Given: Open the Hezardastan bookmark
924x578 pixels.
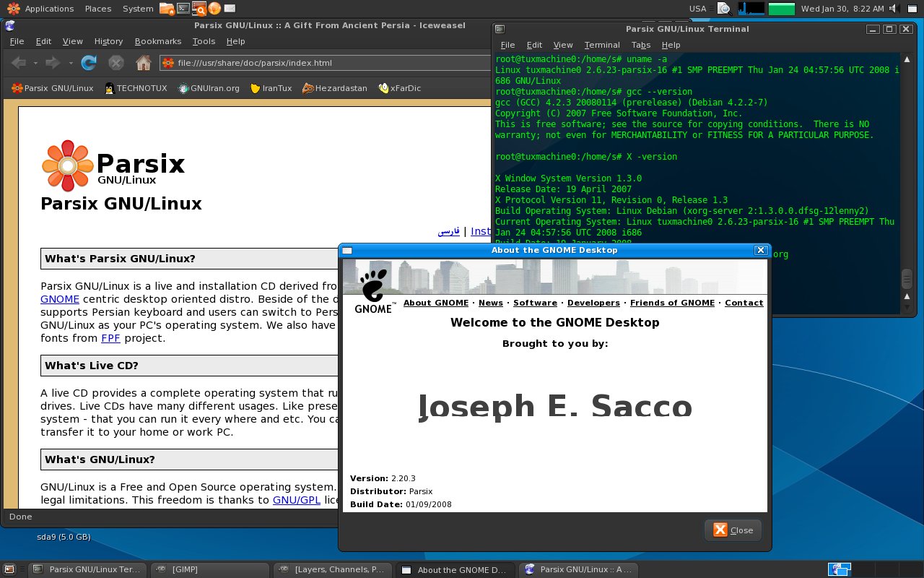Looking at the screenshot, I should (334, 88).
